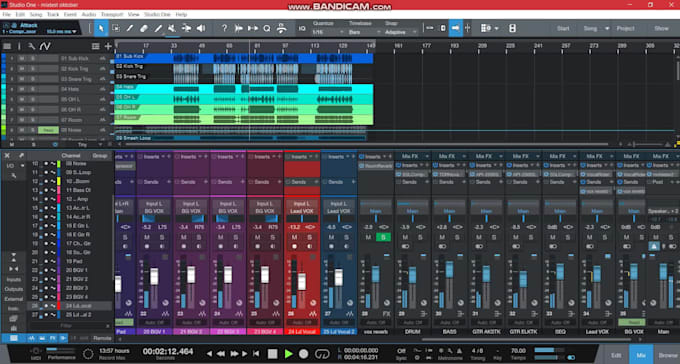Screen dimensions: 680x364
Task: Click the Autoscroll icon highlighted blue
Action: (x=455, y=28)
